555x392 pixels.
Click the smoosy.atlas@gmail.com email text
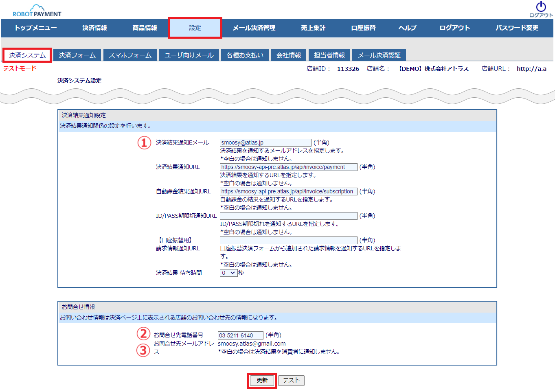coord(252,344)
